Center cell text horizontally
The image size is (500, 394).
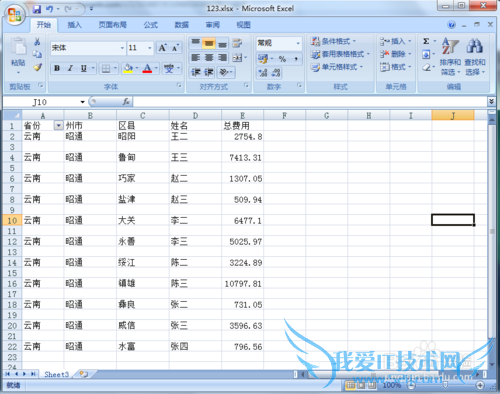point(209,58)
